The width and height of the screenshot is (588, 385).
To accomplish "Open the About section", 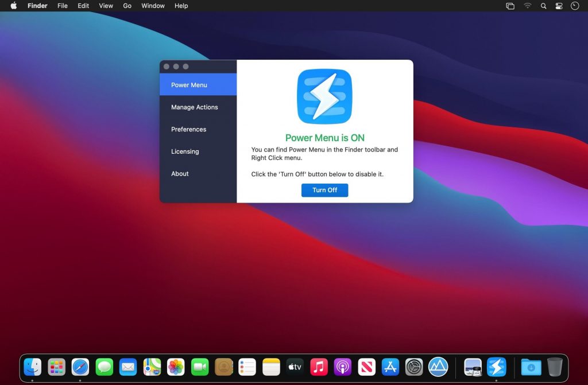I will click(180, 173).
